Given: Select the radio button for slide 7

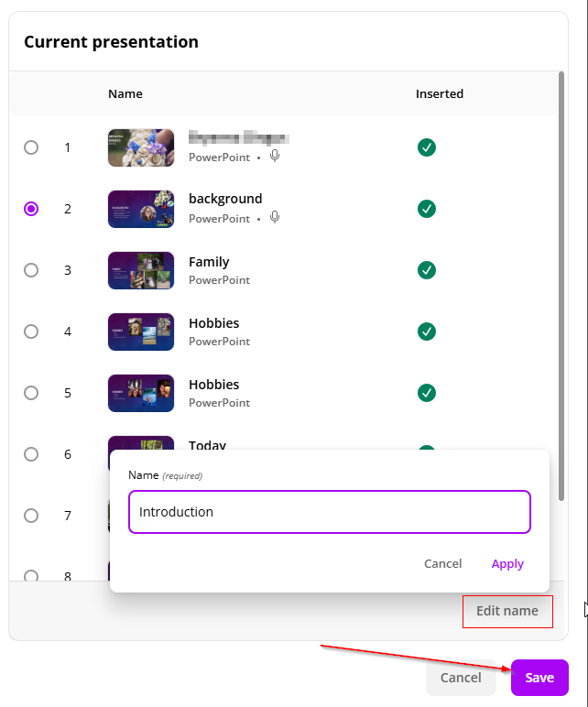Looking at the screenshot, I should tap(31, 516).
